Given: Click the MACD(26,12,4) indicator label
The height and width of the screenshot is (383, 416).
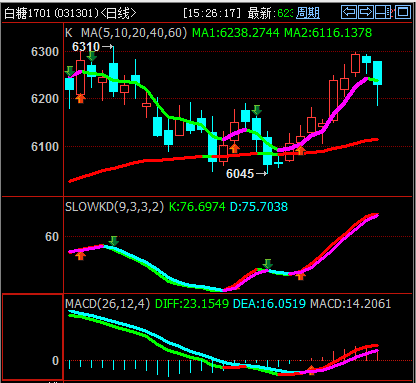Looking at the screenshot, I should [x=108, y=304].
